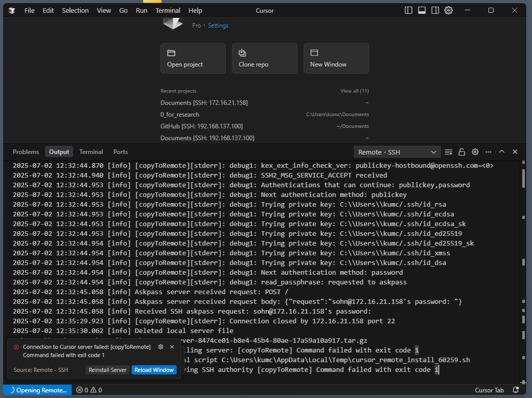Click the window icon in New Window card

(314, 53)
